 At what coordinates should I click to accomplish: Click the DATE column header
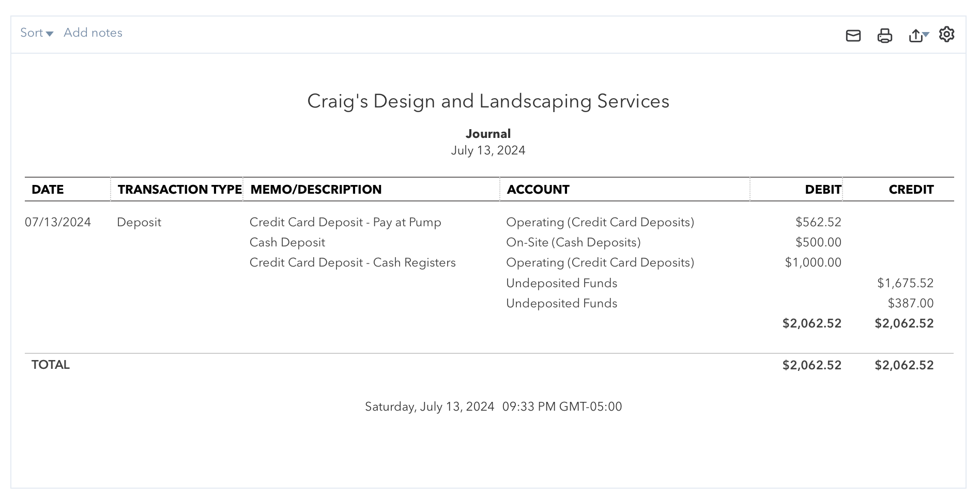click(48, 190)
